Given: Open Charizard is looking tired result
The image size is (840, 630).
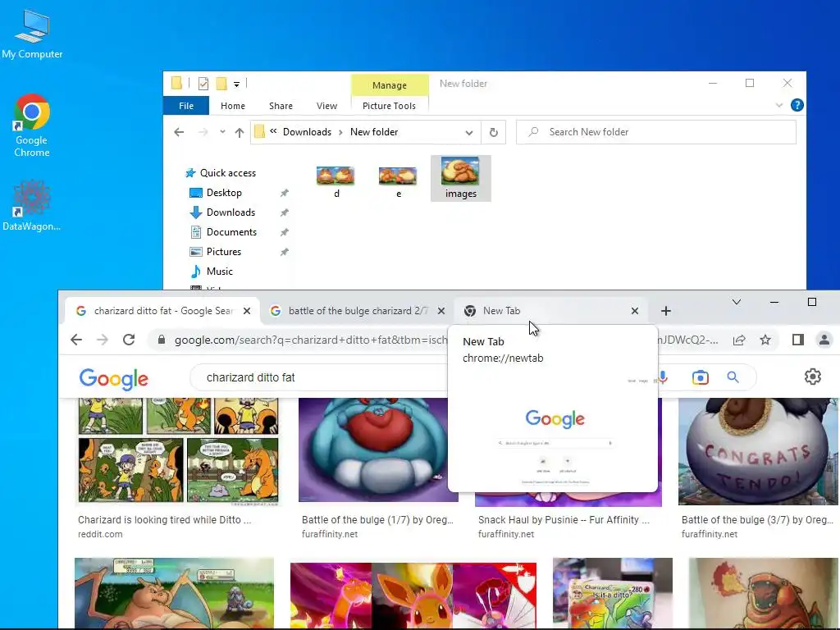Looking at the screenshot, I should (164, 519).
